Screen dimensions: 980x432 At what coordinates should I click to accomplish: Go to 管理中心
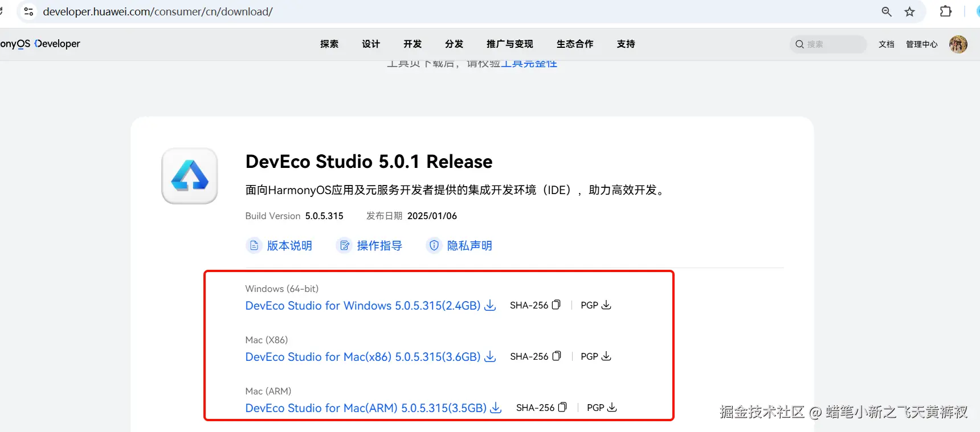tap(922, 44)
